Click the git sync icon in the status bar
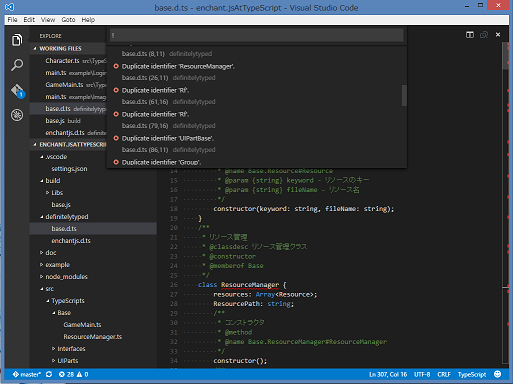 point(49,374)
